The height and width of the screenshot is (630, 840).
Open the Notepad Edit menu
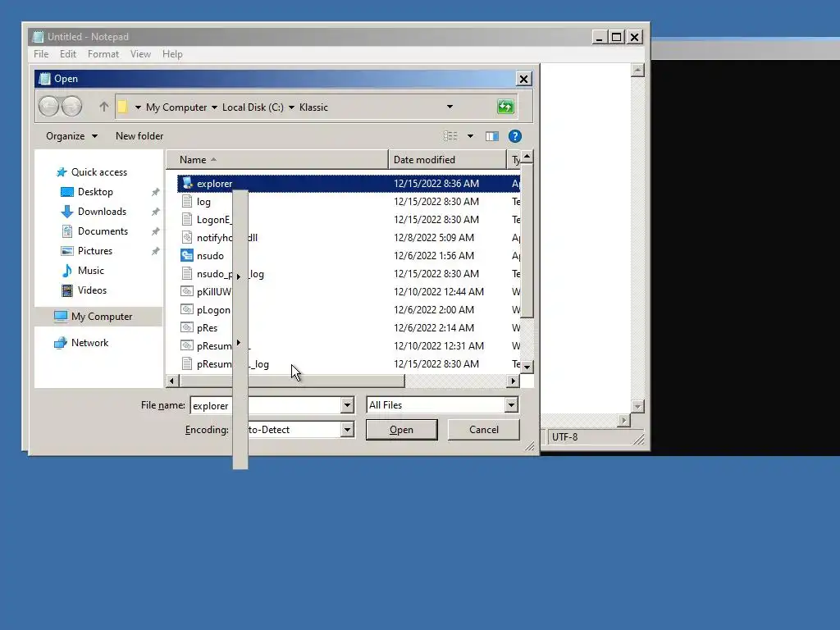67,54
